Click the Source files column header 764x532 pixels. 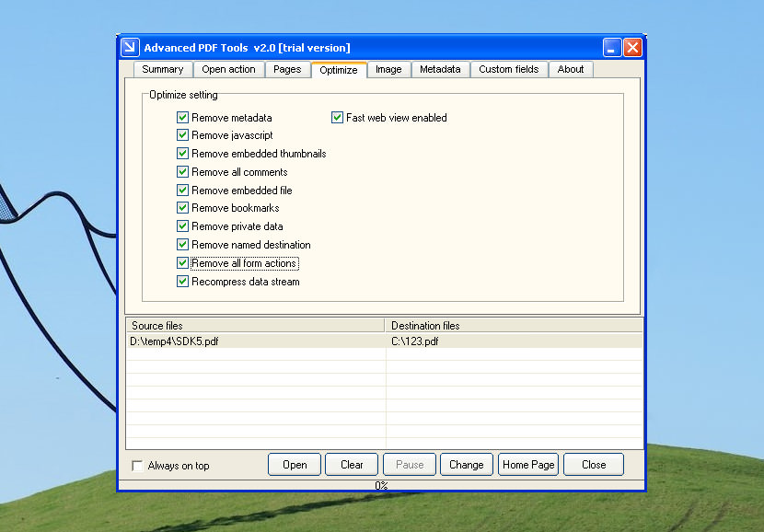pos(255,326)
